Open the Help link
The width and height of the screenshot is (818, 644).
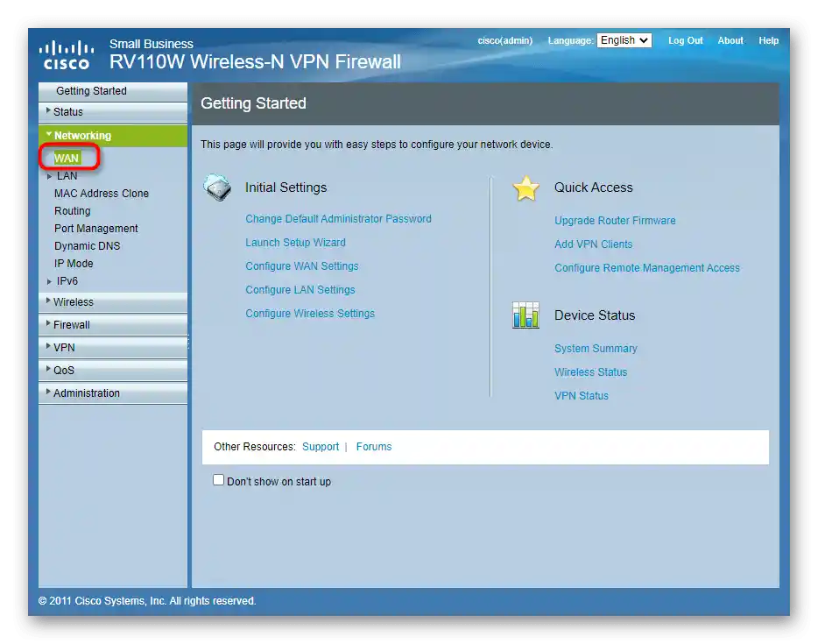coord(768,40)
